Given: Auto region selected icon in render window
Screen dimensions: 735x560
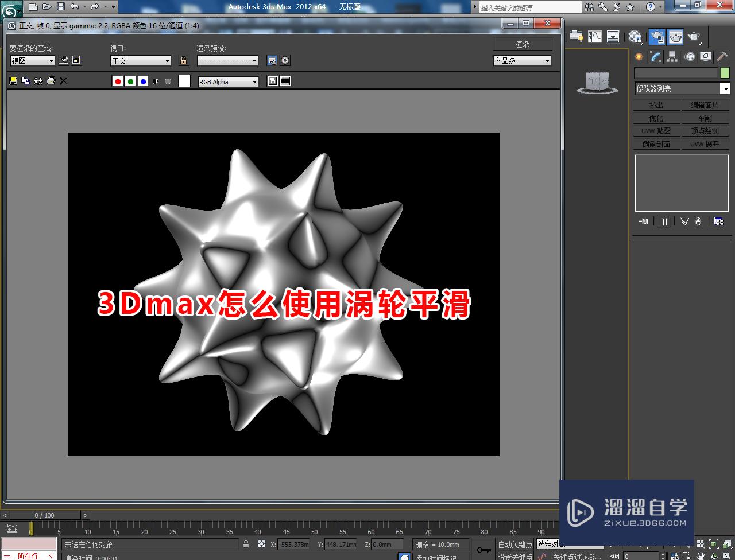Looking at the screenshot, I should click(76, 60).
